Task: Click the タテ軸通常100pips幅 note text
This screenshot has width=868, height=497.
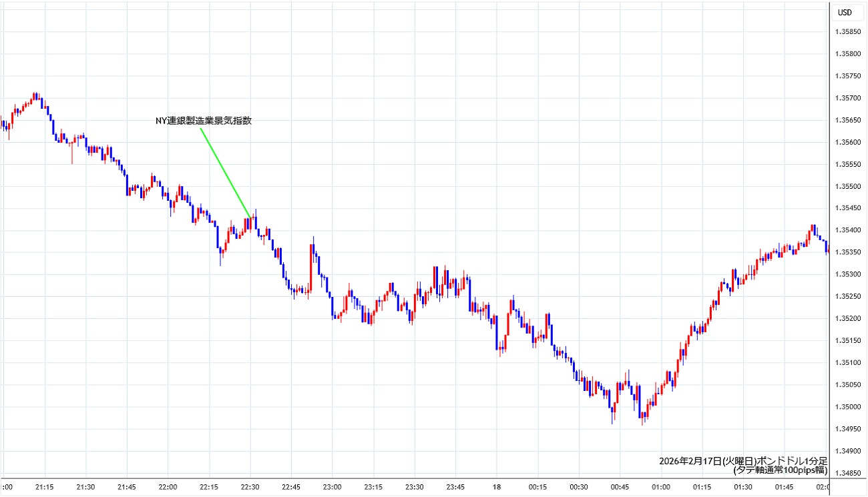Action: click(x=780, y=470)
